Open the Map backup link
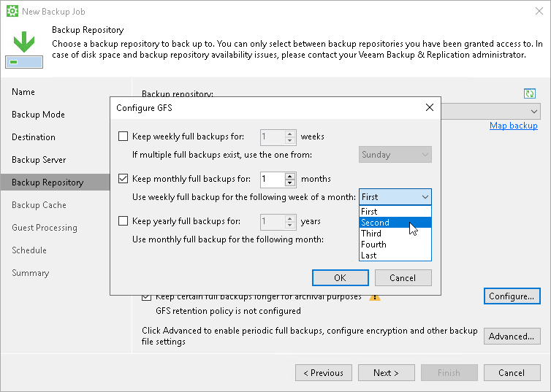Image resolution: width=551 pixels, height=392 pixels. click(x=514, y=126)
